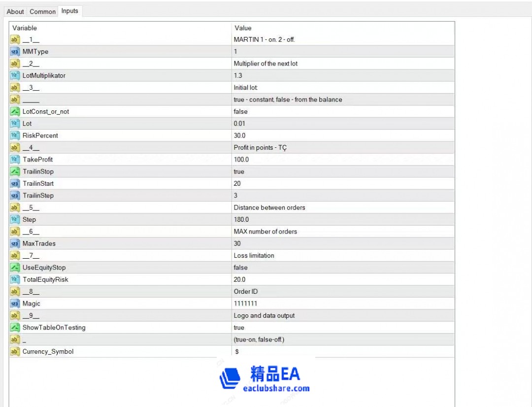This screenshot has height=407, width=532.
Task: Edit the TakeProfit value 100.0
Action: (241, 160)
